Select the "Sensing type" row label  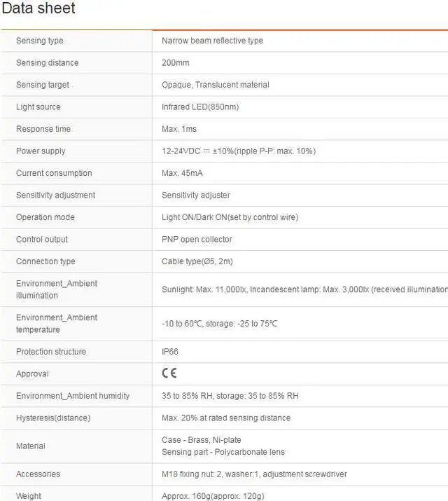coord(40,41)
